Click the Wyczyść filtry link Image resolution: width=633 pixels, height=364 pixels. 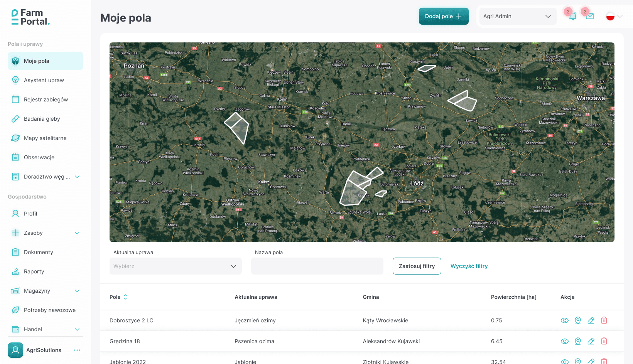(469, 266)
